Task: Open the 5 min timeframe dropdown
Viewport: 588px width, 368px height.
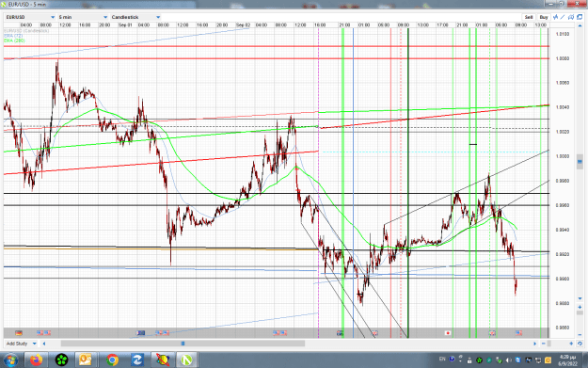Action: tap(83, 17)
